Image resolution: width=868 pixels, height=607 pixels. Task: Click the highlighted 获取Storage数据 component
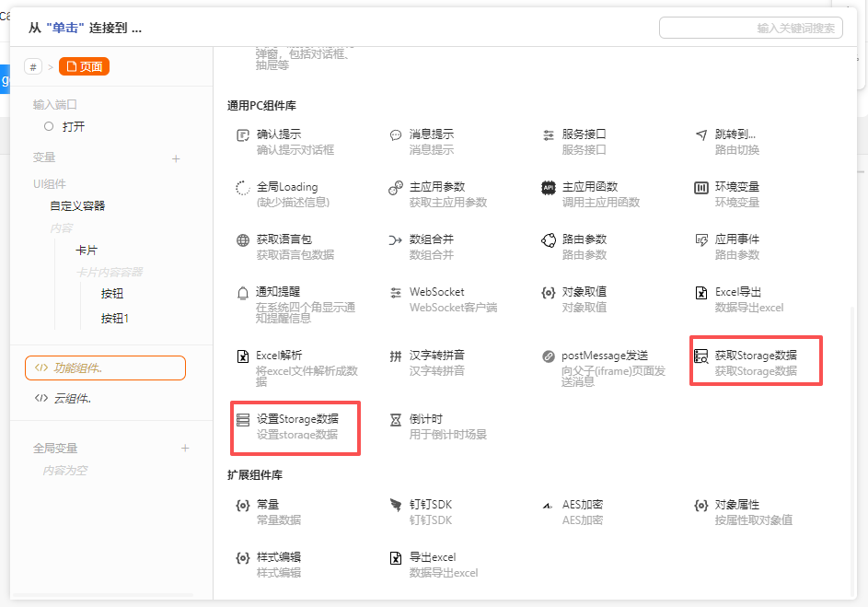(x=756, y=359)
